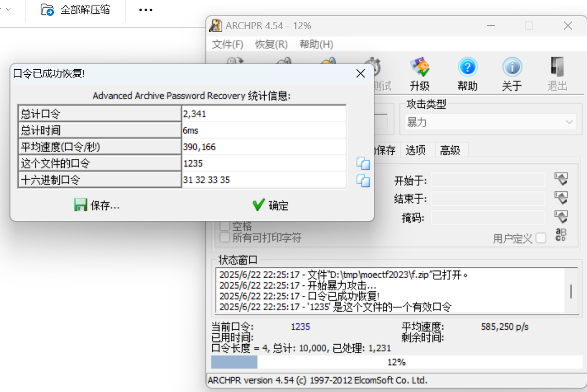Click the 这个文件的口令 row label
The image size is (587, 392).
[100, 163]
